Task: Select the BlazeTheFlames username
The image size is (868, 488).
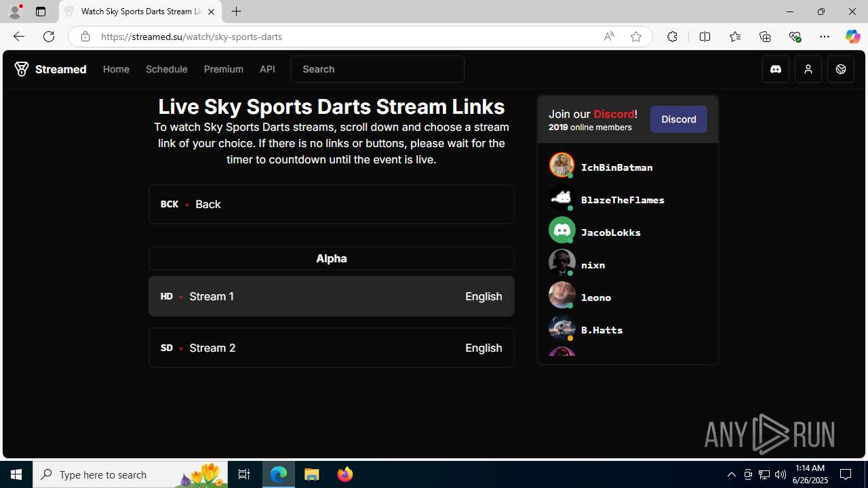Action: [623, 200]
